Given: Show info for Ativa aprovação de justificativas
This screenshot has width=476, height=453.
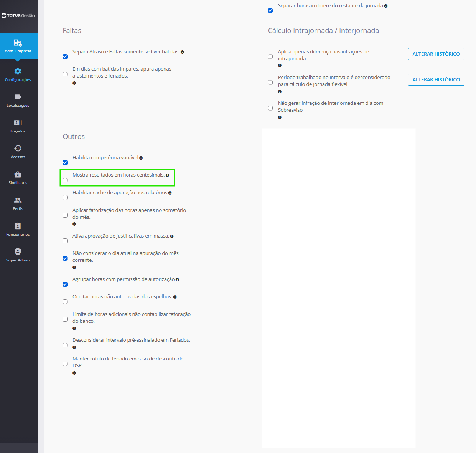Looking at the screenshot, I should pyautogui.click(x=172, y=236).
